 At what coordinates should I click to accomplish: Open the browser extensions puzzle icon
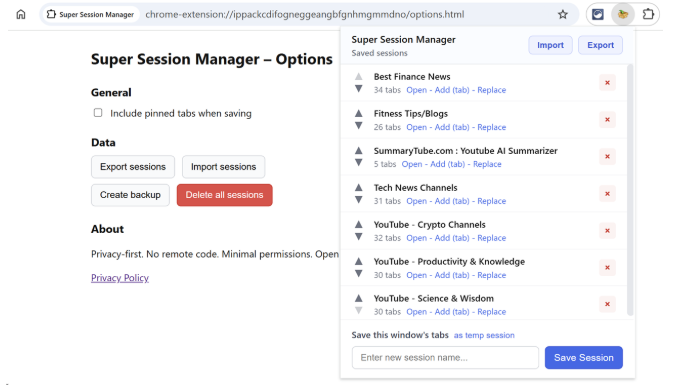tap(648, 14)
